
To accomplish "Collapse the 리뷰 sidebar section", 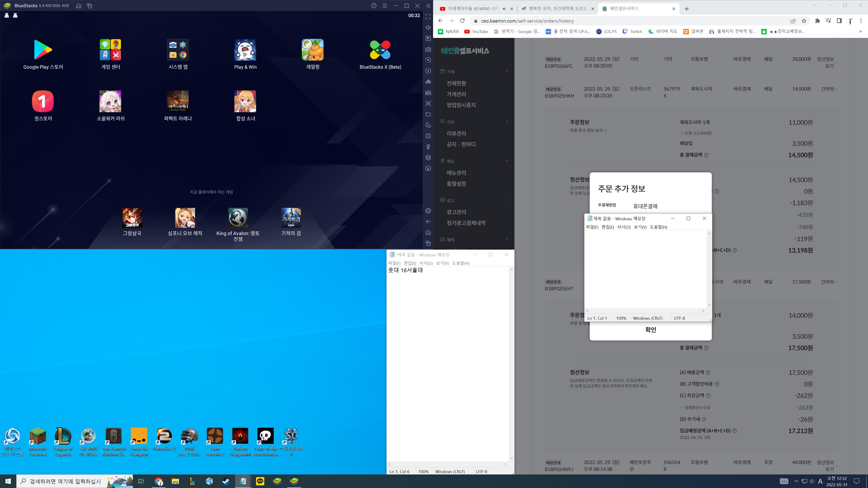I will (x=507, y=122).
